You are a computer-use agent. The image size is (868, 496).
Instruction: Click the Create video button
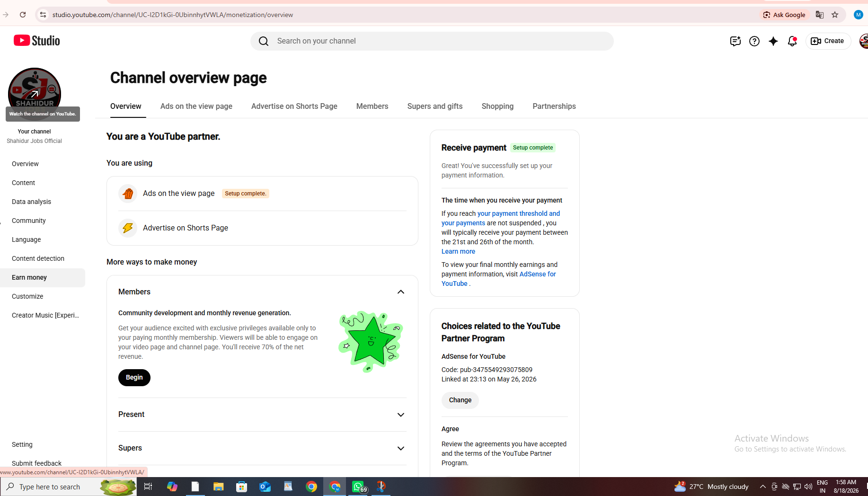pos(828,41)
